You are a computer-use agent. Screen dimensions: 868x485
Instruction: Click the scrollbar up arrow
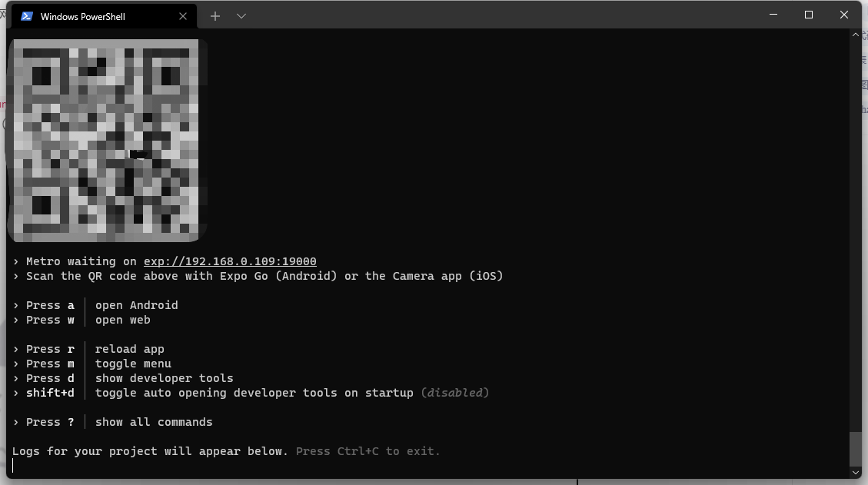coord(856,35)
